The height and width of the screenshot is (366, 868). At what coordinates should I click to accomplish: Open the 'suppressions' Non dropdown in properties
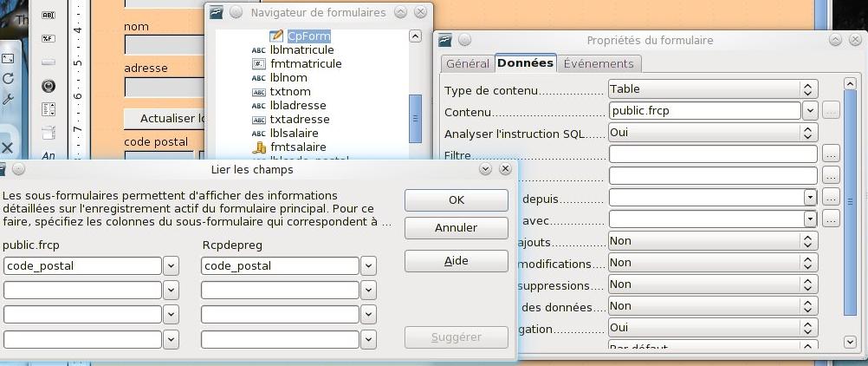click(x=713, y=284)
